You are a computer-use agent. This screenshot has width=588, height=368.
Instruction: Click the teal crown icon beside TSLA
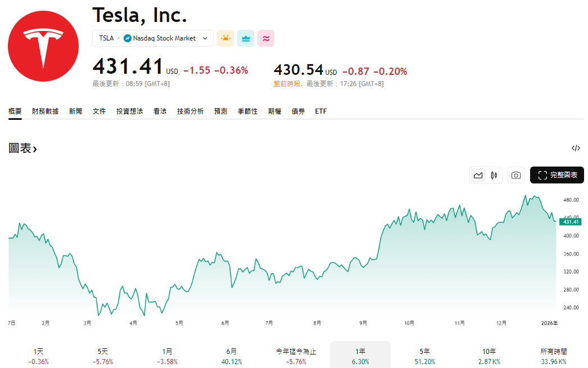click(245, 38)
